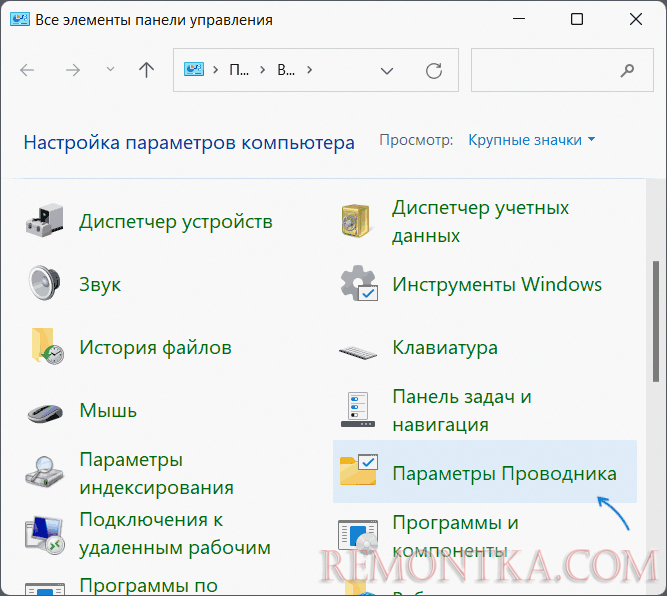
Task: Open the Параметры Проводника link
Action: point(504,473)
